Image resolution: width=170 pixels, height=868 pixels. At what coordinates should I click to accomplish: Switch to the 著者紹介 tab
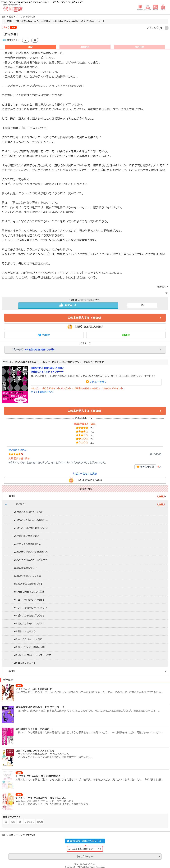pyautogui.click(x=85, y=47)
